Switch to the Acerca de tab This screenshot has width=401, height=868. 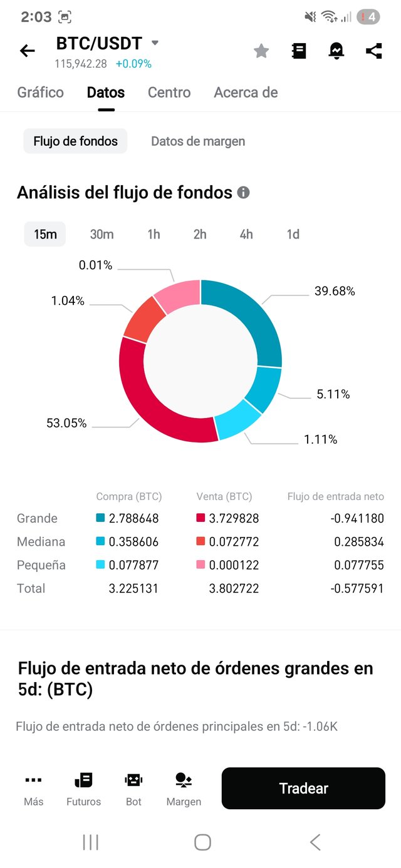(246, 93)
